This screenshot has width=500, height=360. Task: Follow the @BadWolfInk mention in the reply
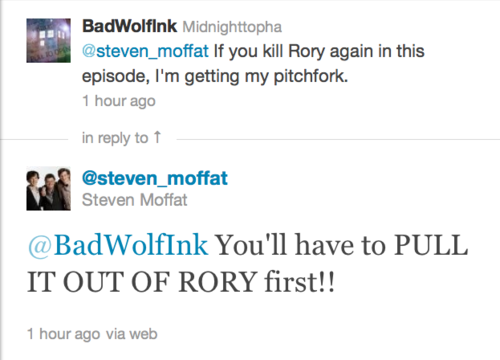point(118,245)
